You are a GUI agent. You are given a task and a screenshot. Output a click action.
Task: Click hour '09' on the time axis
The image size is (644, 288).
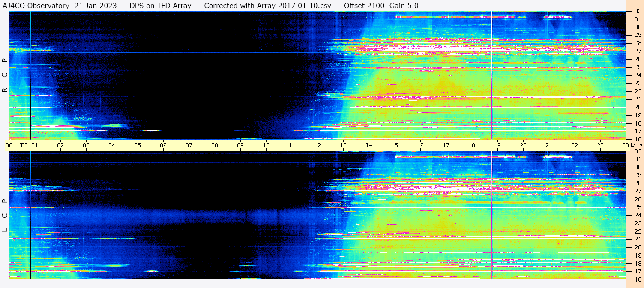click(x=240, y=145)
